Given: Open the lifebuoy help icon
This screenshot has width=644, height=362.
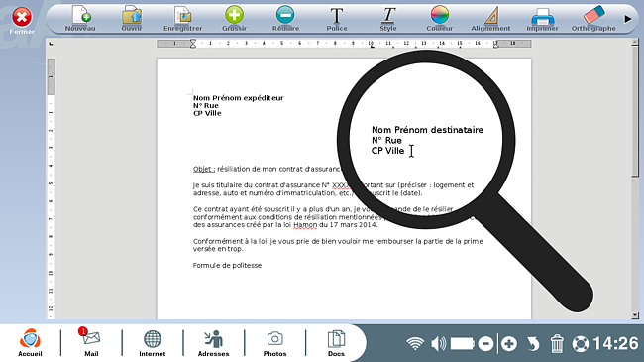Looking at the screenshot, I should [x=581, y=344].
